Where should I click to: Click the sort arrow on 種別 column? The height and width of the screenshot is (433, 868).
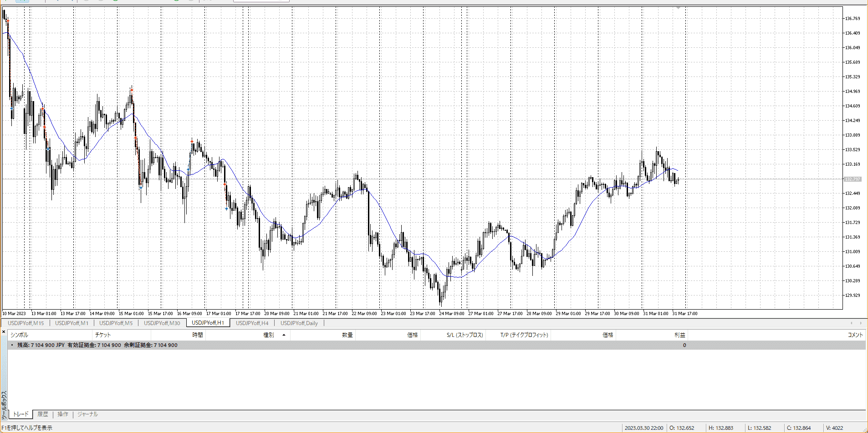[284, 335]
